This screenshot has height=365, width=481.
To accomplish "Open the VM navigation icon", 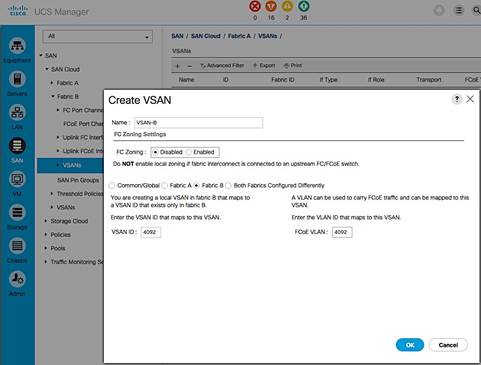I will pos(17,179).
